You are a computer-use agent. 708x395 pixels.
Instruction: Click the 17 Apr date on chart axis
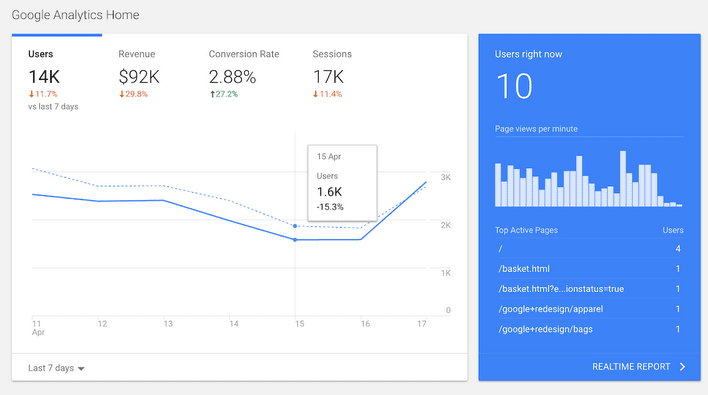click(x=422, y=324)
